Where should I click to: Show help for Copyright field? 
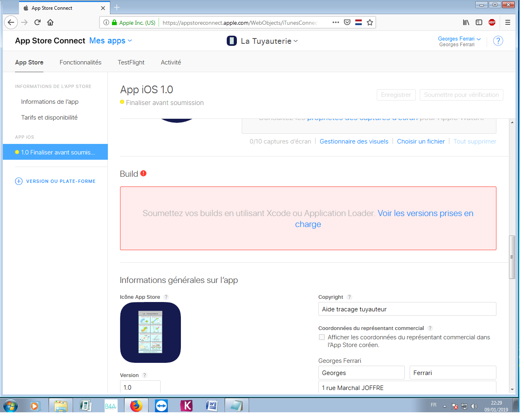pos(350,297)
